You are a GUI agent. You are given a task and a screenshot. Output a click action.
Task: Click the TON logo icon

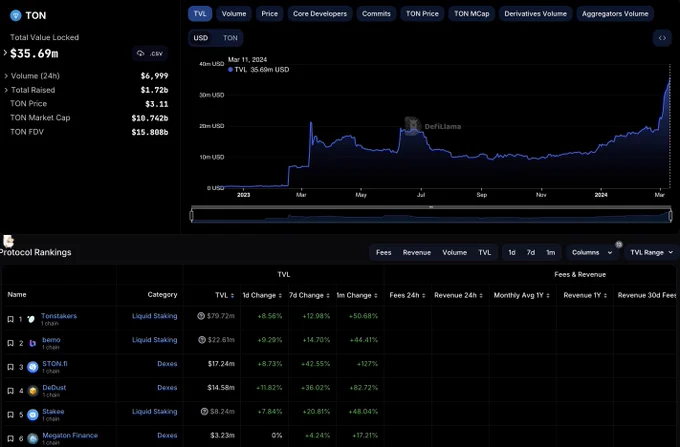[x=16, y=16]
